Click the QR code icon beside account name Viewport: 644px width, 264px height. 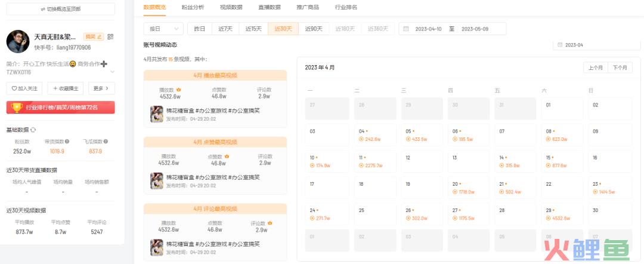110,37
